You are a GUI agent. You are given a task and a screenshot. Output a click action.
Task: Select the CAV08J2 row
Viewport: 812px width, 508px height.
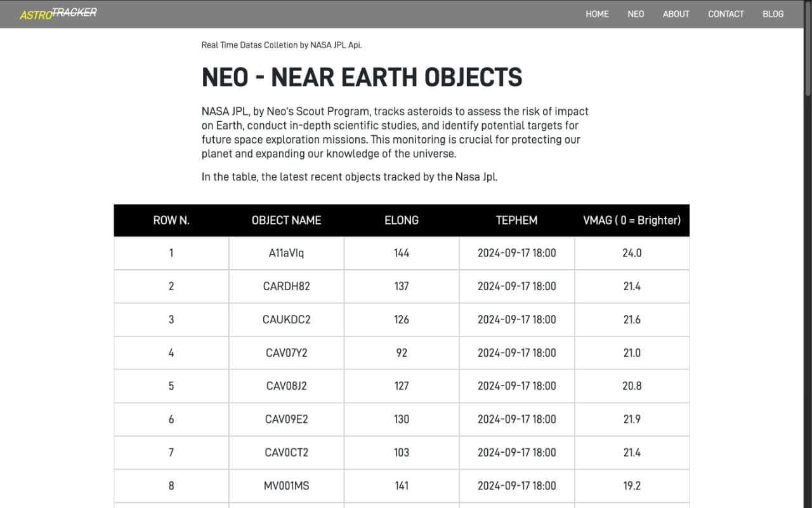tap(286, 385)
